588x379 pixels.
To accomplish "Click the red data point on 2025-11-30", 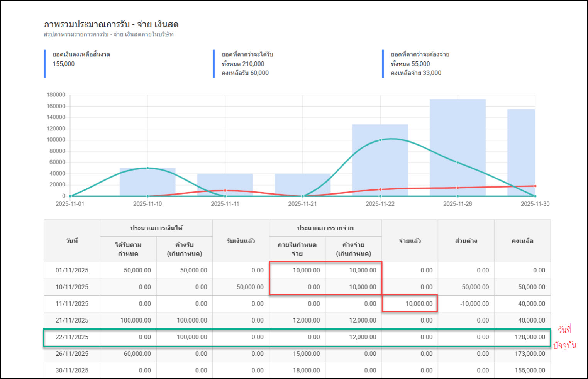I will tap(535, 186).
